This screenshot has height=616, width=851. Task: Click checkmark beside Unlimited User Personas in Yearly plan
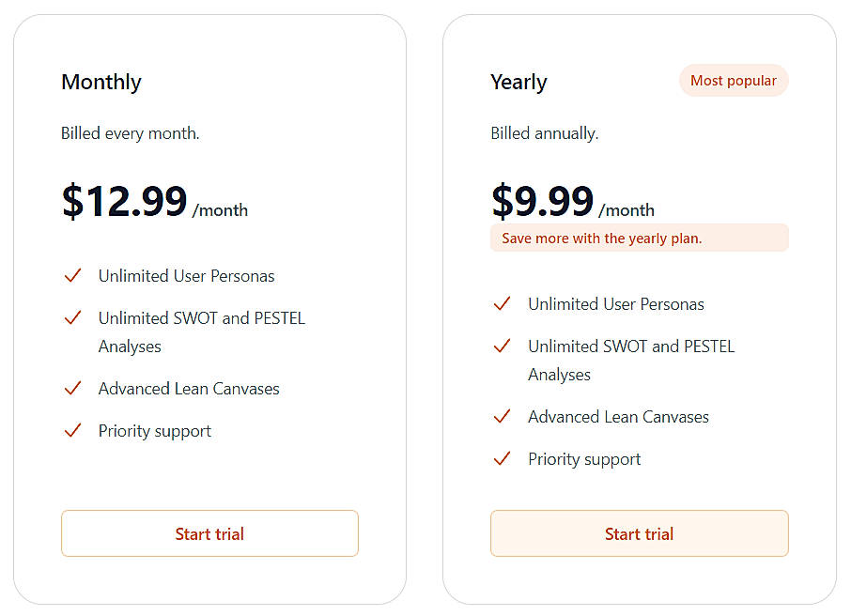(502, 303)
